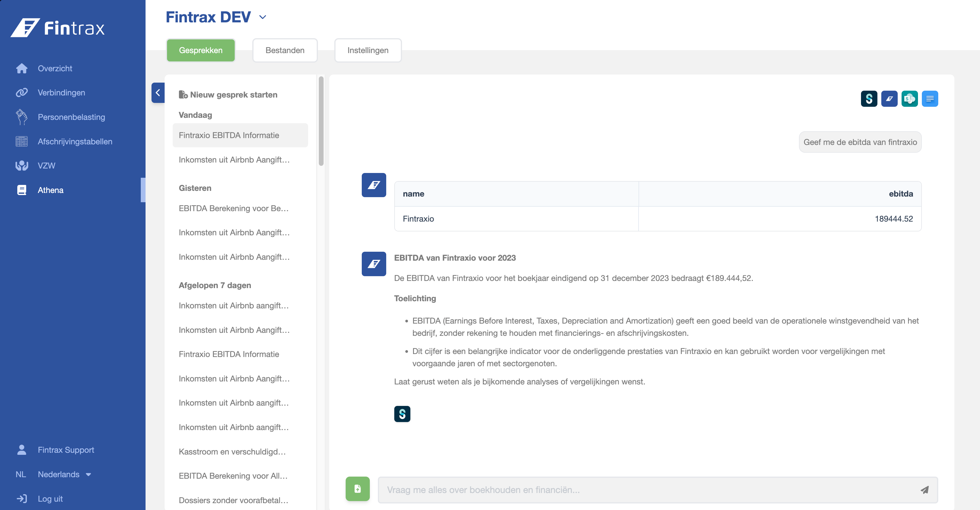Open the VZW section icon
Screen dimensions: 980x510
(22, 166)
